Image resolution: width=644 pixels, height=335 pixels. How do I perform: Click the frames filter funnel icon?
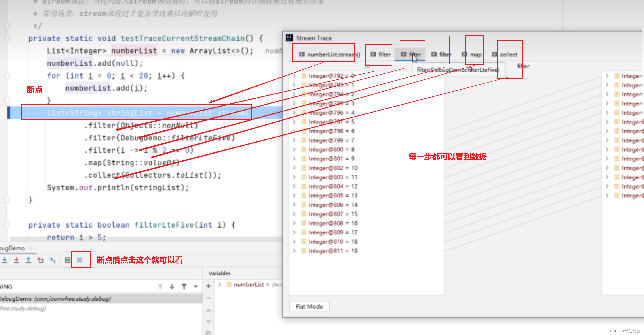(184, 286)
